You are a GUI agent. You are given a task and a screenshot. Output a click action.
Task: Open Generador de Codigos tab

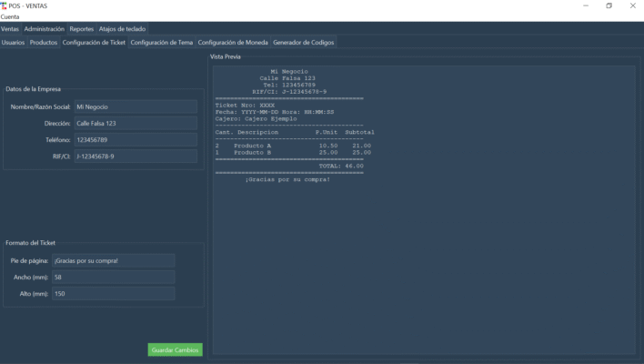pyautogui.click(x=304, y=43)
